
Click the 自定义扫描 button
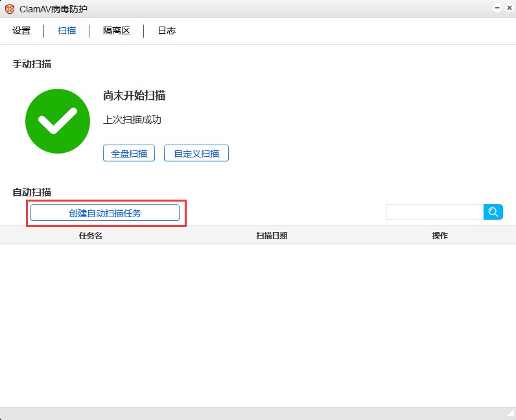coord(196,154)
